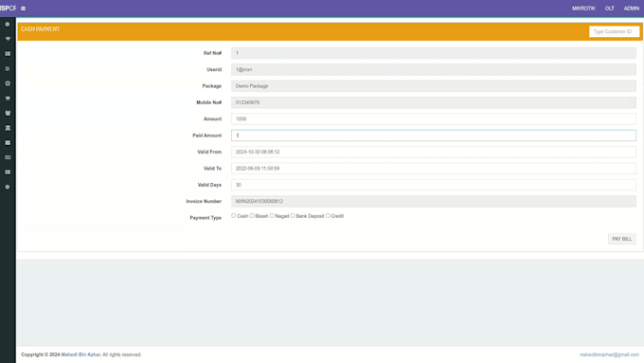Click the Valid Days field

434,185
